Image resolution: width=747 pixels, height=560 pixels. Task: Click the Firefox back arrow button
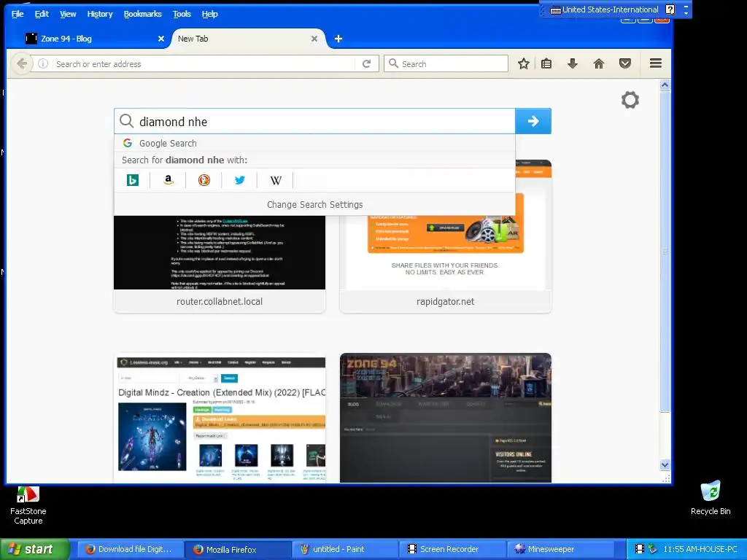[21, 63]
